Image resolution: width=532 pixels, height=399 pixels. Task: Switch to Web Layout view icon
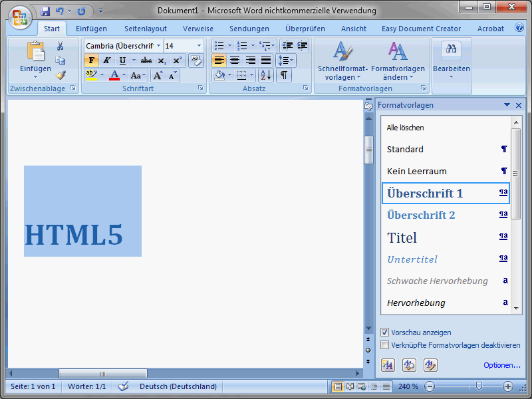coord(362,386)
